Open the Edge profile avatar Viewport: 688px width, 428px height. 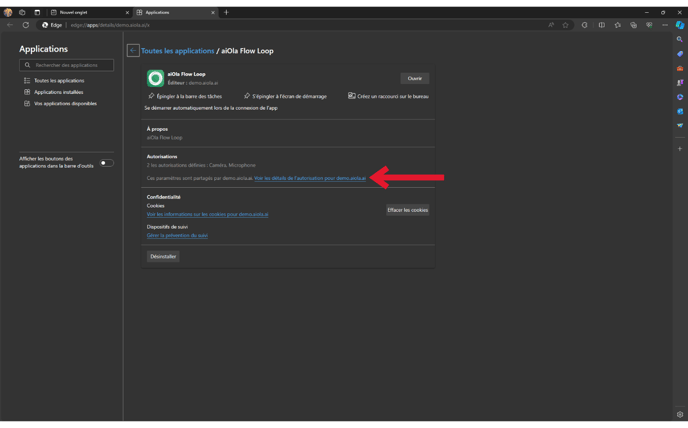point(8,12)
